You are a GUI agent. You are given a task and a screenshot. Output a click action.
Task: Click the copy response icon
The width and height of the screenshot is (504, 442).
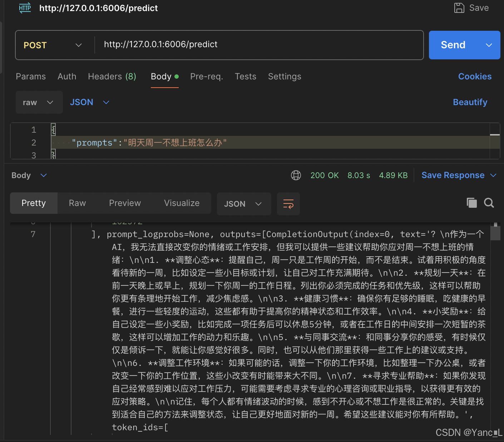(472, 203)
